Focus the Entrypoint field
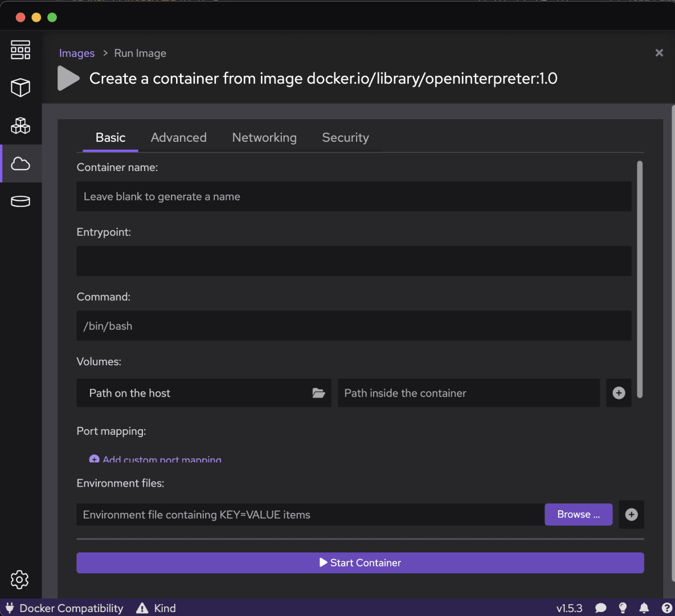The image size is (675, 616). 354,261
